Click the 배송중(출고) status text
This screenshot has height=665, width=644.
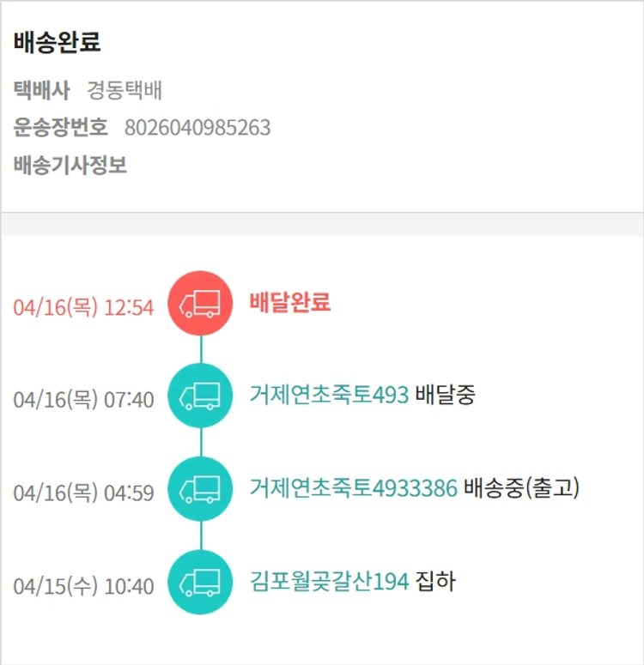pos(522,489)
